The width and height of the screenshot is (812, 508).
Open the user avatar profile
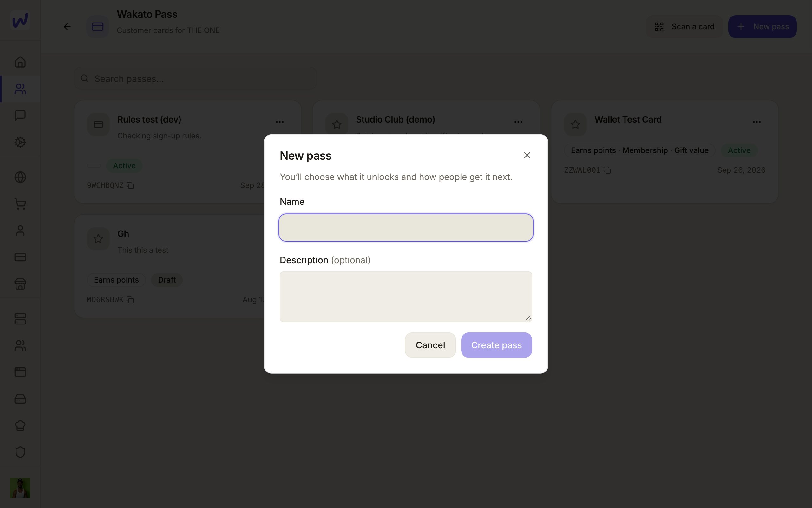20,487
